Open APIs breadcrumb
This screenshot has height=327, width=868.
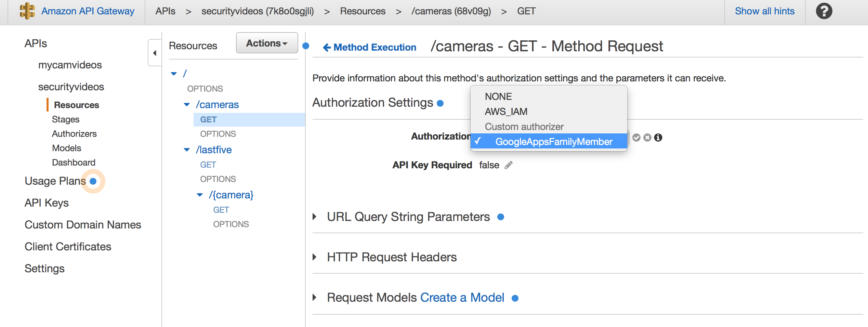[x=165, y=11]
